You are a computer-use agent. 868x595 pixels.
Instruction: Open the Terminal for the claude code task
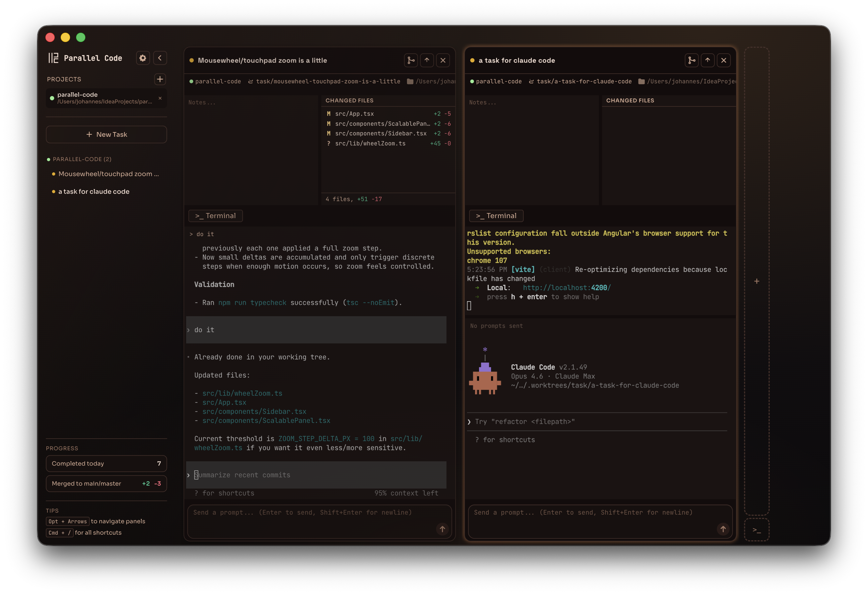496,215
